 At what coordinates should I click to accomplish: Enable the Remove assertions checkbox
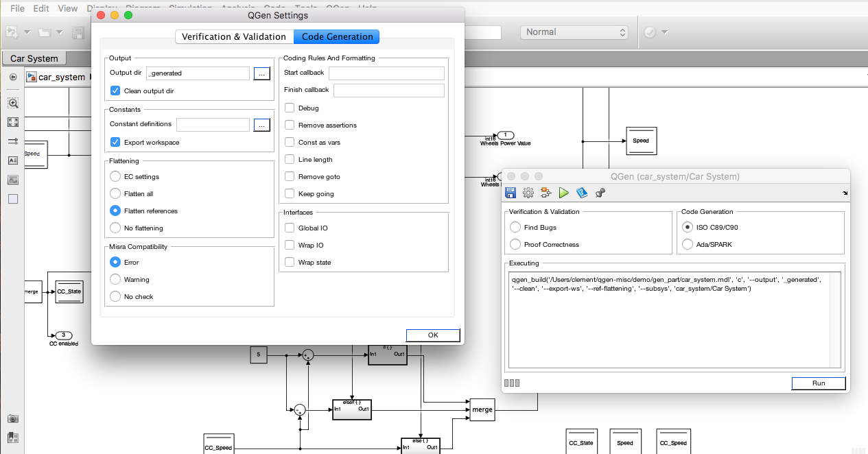290,126
